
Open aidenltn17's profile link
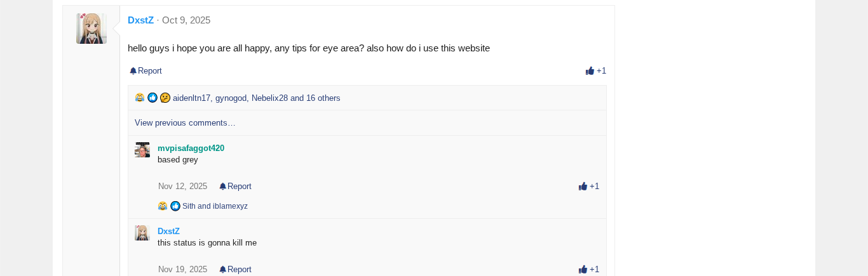191,98
